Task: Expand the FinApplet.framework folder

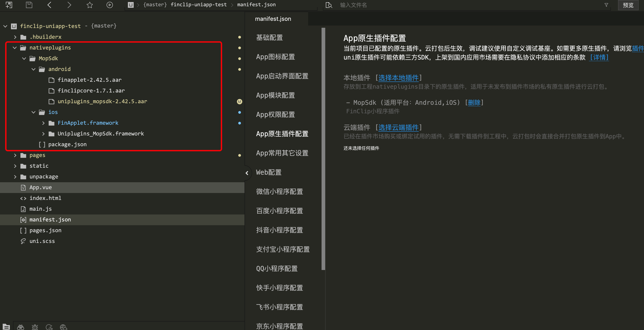Action: point(43,123)
